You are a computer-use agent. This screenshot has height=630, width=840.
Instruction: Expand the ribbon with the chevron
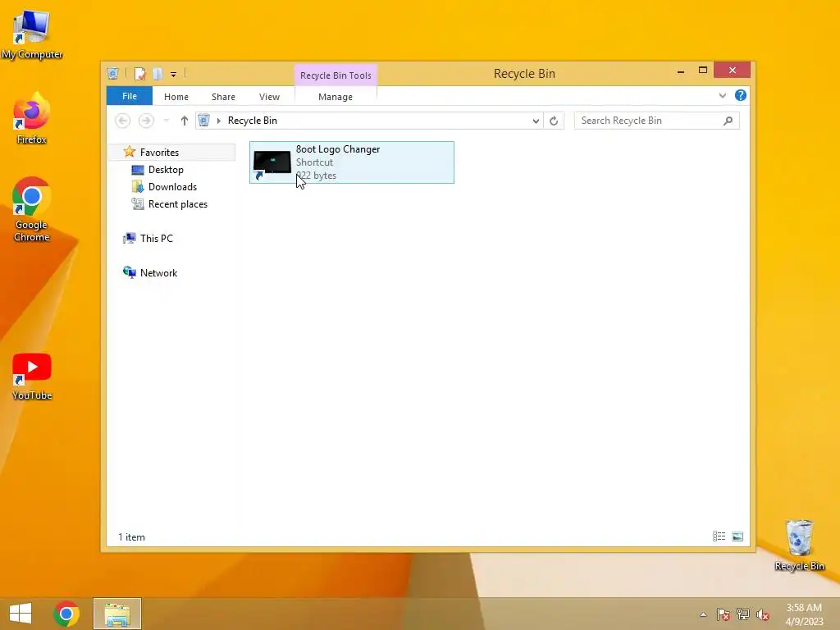pos(722,95)
